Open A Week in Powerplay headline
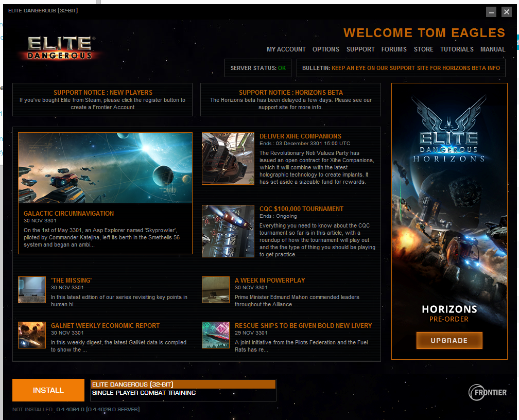This screenshot has height=420, width=519. click(x=270, y=281)
